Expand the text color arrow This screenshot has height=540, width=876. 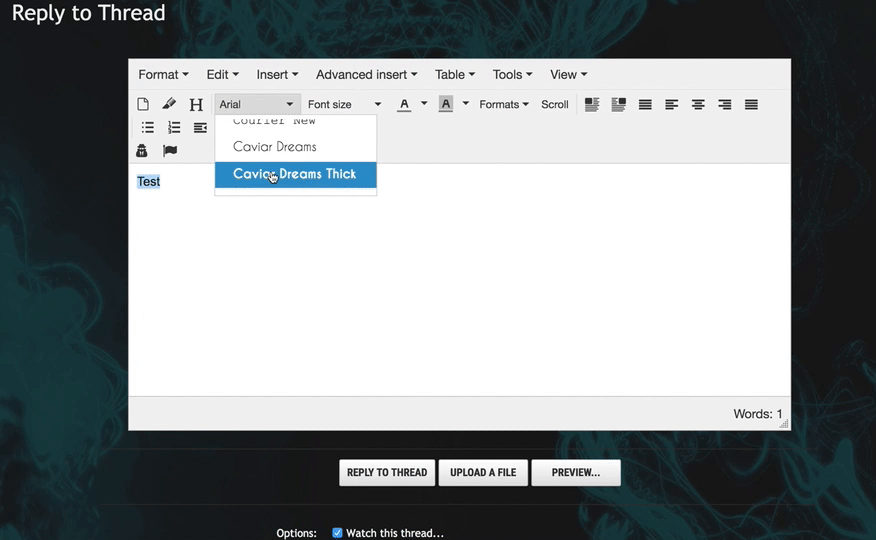(424, 103)
